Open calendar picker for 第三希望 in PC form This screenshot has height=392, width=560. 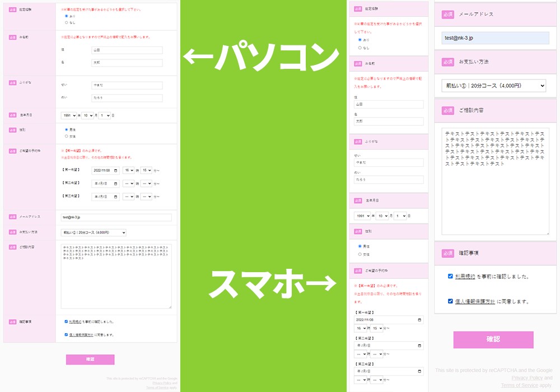click(116, 197)
